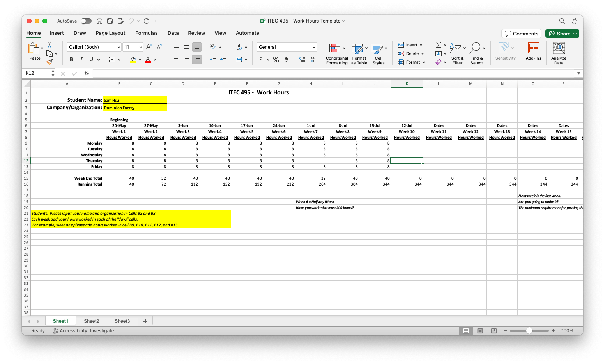This screenshot has width=605, height=364.
Task: Click the Name Box showing K12
Action: coord(37,73)
